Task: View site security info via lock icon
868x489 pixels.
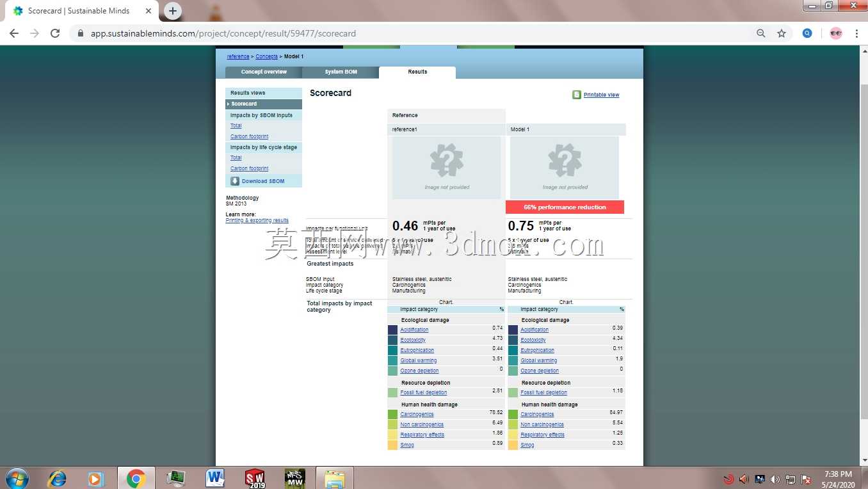Action: pyautogui.click(x=81, y=33)
